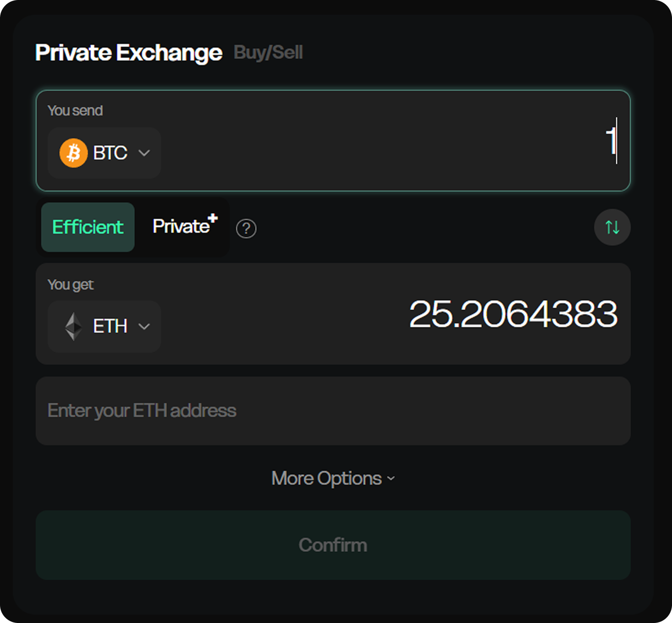Focus the ETH address input field
Screen dimensions: 672x623
(333, 411)
